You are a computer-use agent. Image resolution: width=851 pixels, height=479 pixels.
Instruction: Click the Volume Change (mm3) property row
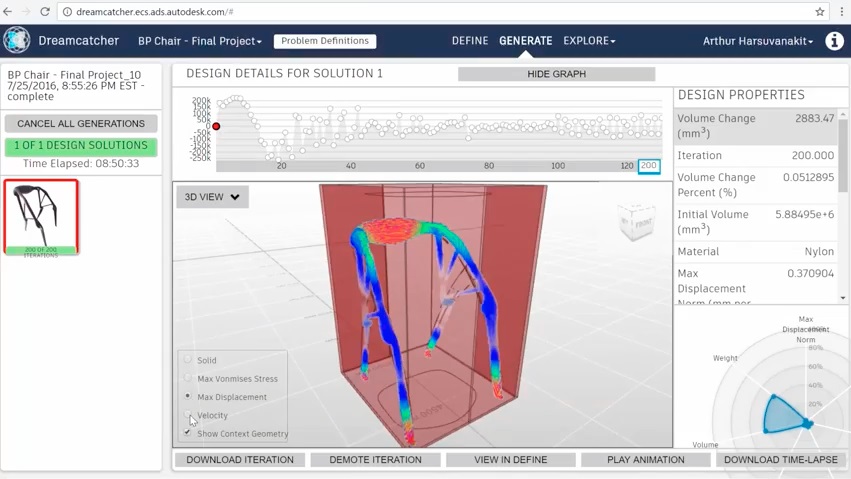tap(755, 126)
